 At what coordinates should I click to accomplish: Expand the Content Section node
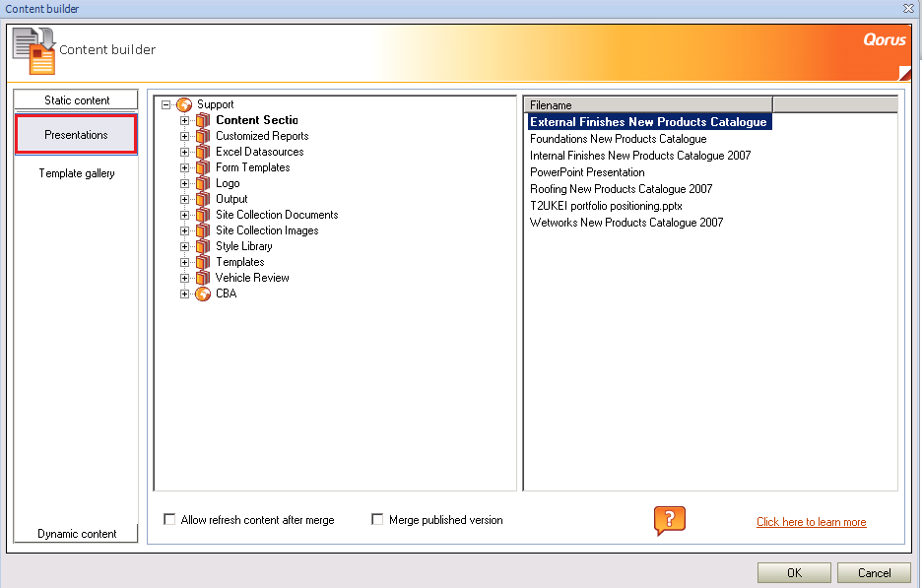[x=184, y=120]
